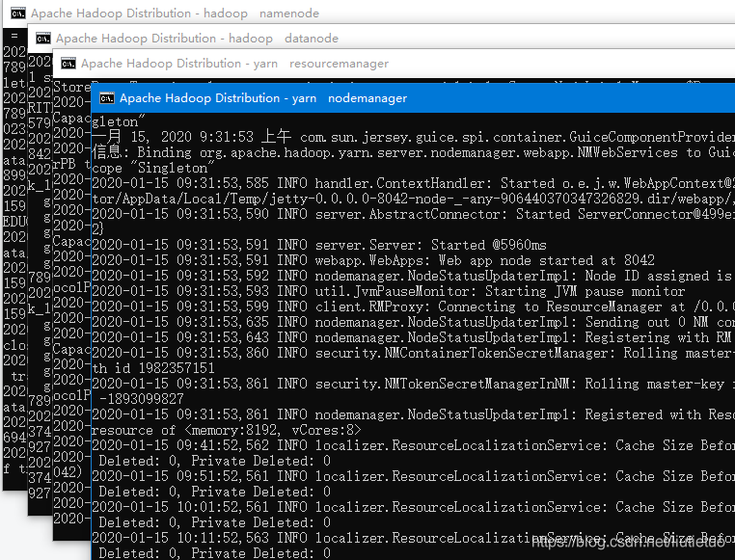
Task: Click the yarn nodemanager window title text
Action: (x=263, y=98)
